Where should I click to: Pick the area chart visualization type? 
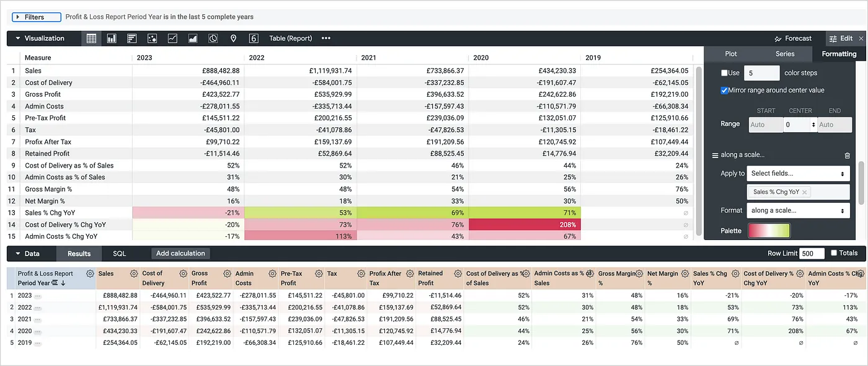(192, 38)
